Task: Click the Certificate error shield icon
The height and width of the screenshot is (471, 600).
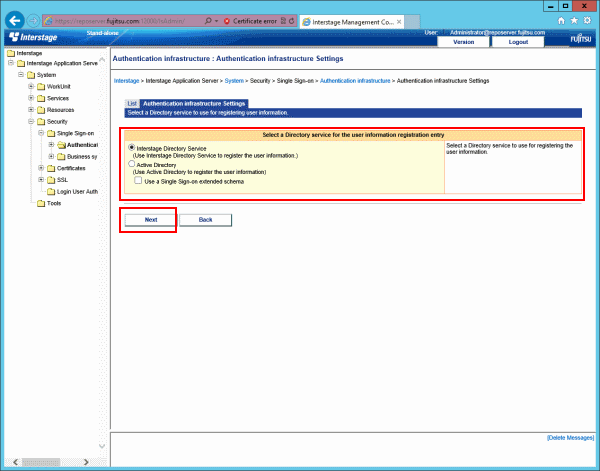Action: click(x=227, y=21)
